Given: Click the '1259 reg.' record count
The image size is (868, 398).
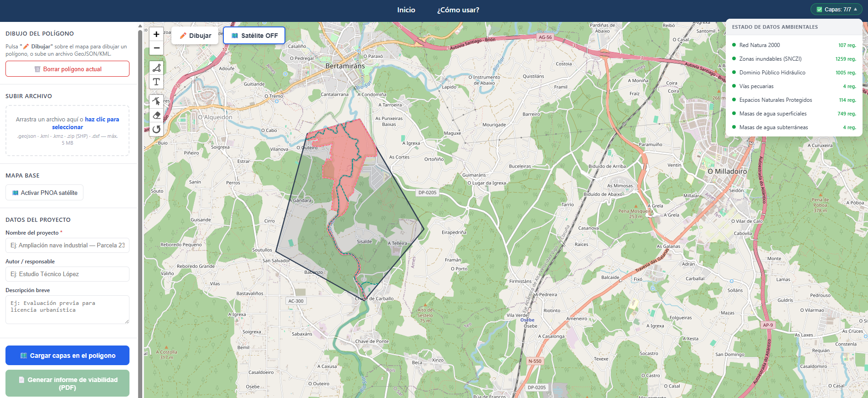Looking at the screenshot, I should 846,59.
